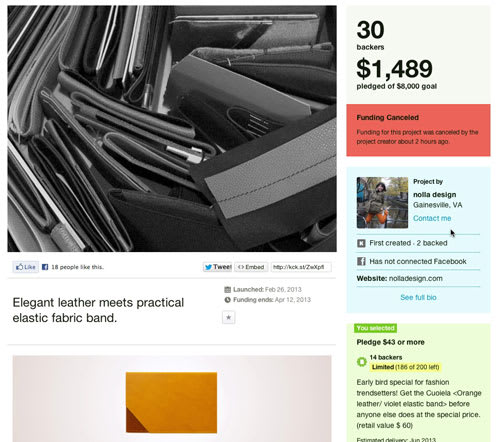The width and height of the screenshot is (500, 442).
Task: Click the Kickstarter icon next to First created
Action: 361,243
